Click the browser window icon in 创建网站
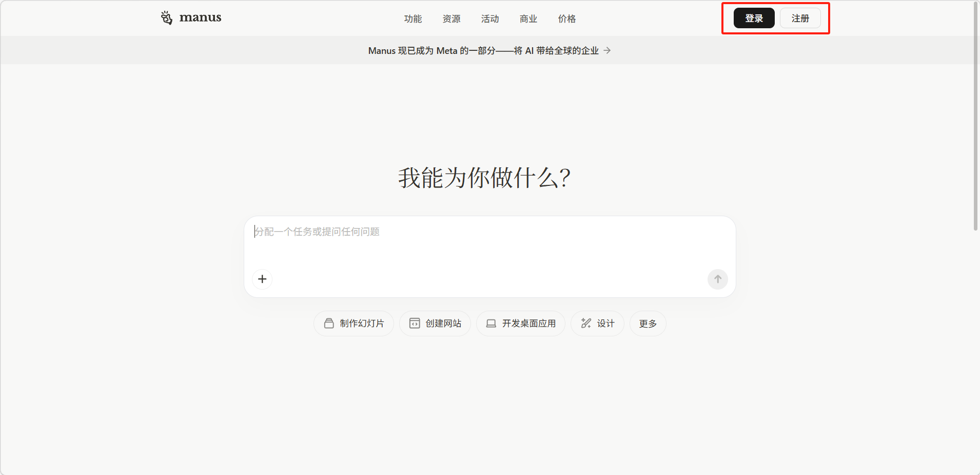This screenshot has width=980, height=475. tap(414, 324)
